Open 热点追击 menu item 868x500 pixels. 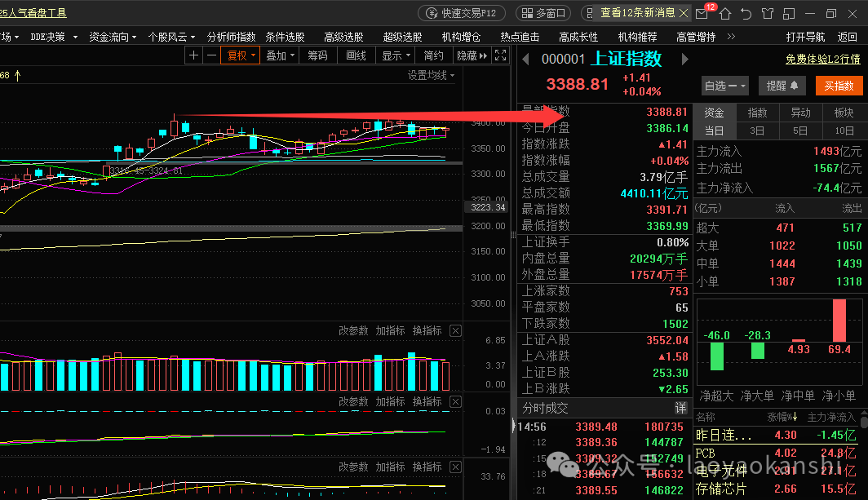pyautogui.click(x=520, y=37)
